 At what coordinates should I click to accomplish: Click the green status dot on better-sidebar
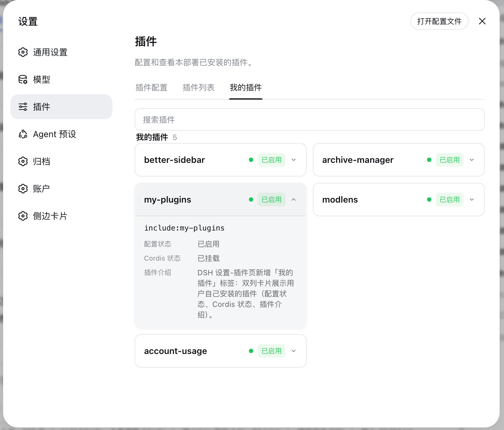(251, 160)
